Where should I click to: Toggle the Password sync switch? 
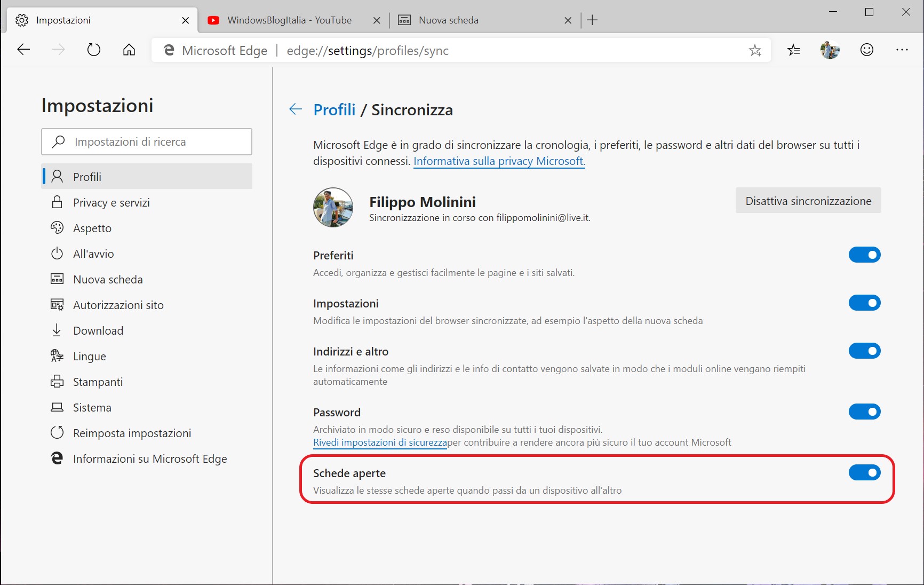tap(865, 412)
